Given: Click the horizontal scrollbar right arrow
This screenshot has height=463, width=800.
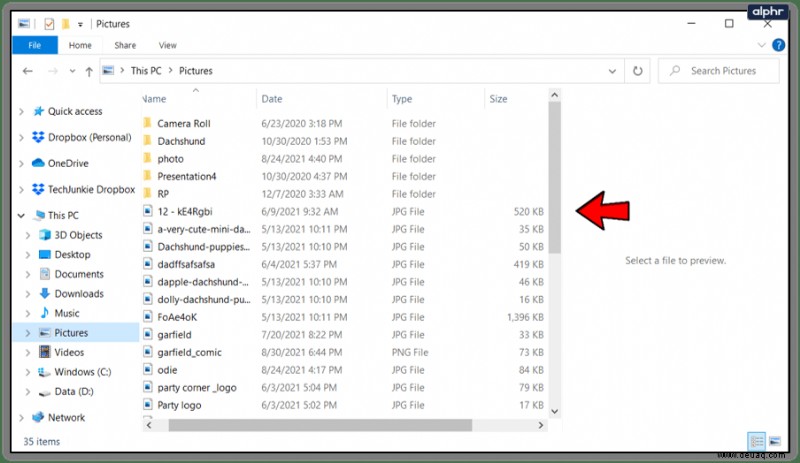Looking at the screenshot, I should tap(541, 425).
